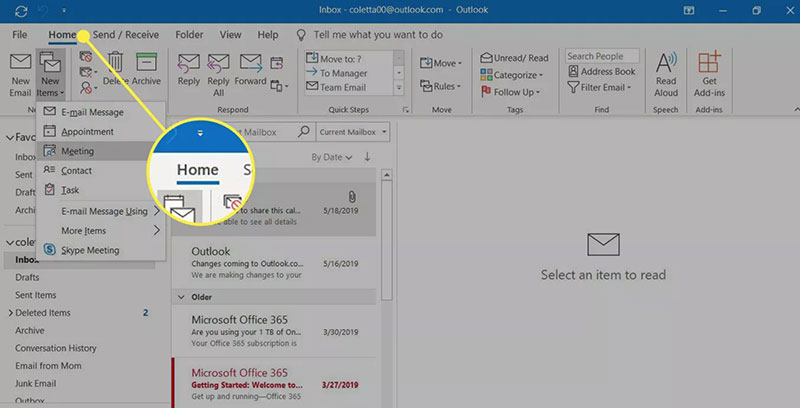Choose E-mail Message from the menu

[x=101, y=112]
